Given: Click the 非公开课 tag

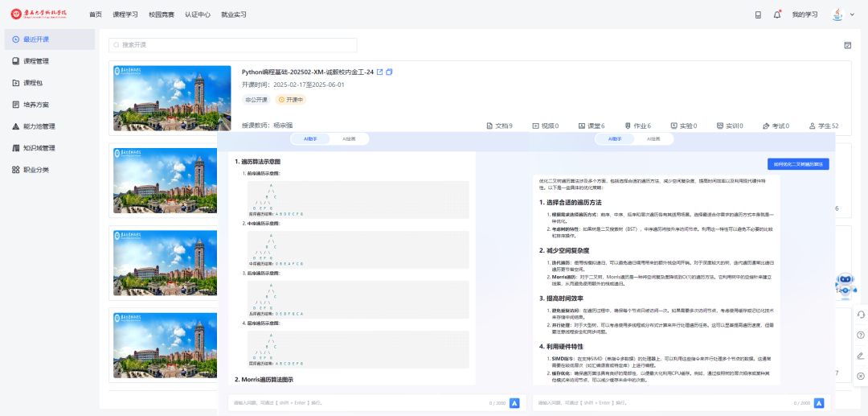Looking at the screenshot, I should (x=256, y=100).
